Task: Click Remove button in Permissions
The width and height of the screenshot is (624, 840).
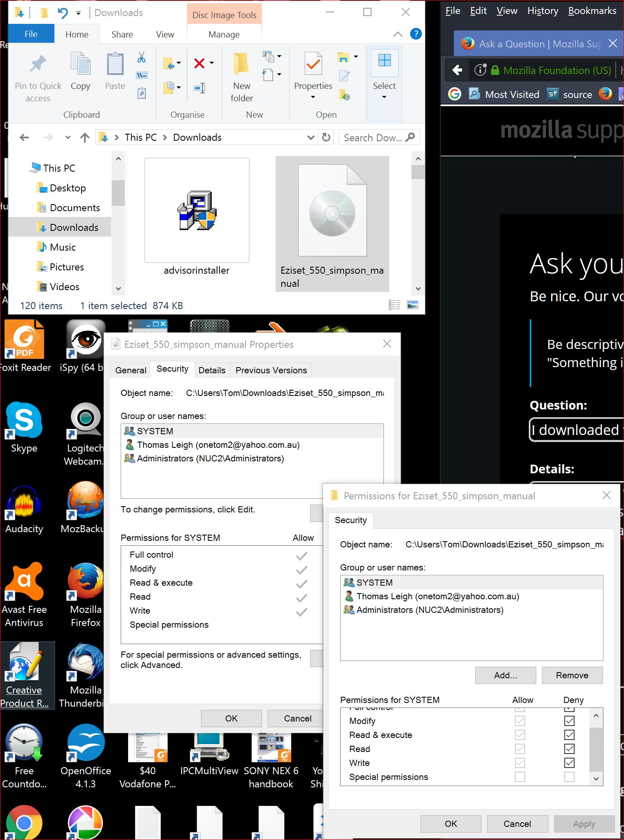Action: pos(572,675)
